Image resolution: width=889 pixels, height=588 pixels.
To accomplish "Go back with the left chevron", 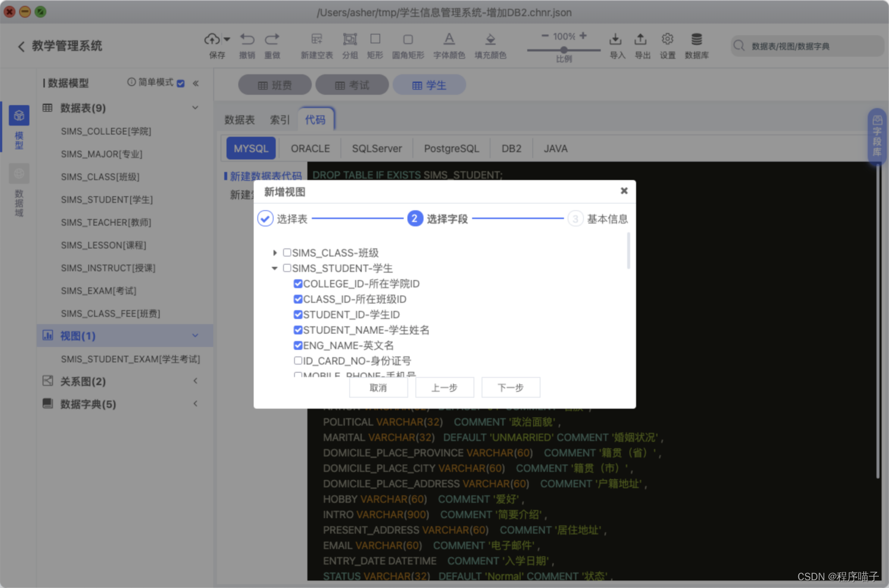I will coord(21,46).
